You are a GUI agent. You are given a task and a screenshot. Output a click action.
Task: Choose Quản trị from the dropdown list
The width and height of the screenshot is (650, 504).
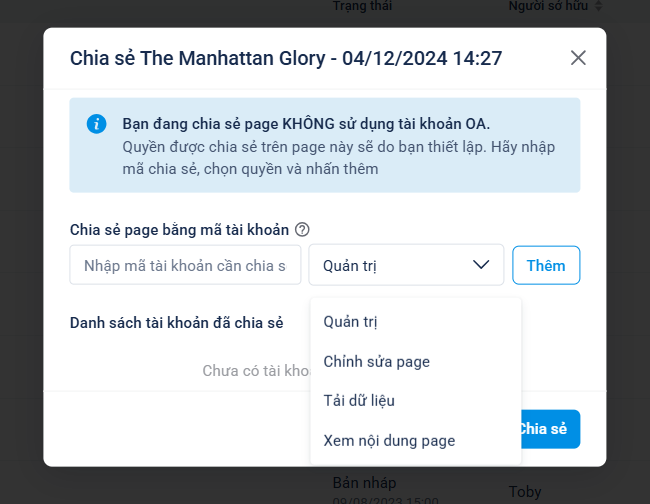point(350,321)
